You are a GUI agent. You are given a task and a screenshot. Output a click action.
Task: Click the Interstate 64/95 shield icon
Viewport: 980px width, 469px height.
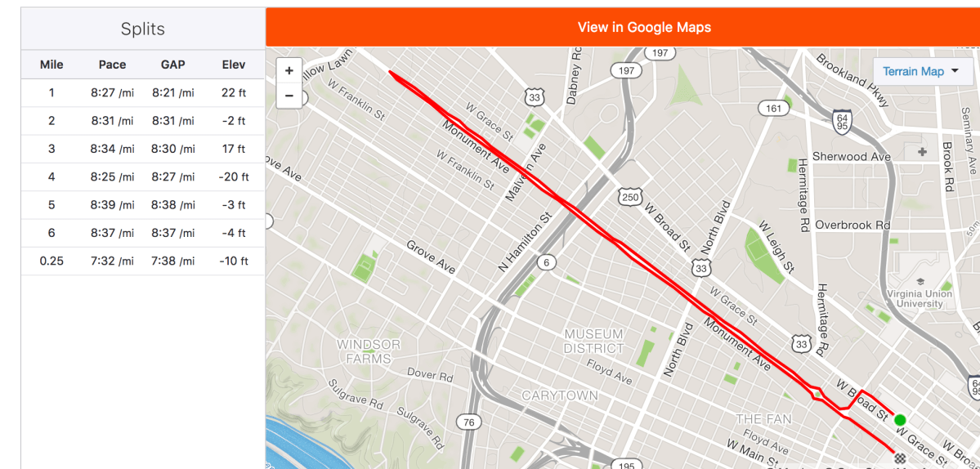842,122
